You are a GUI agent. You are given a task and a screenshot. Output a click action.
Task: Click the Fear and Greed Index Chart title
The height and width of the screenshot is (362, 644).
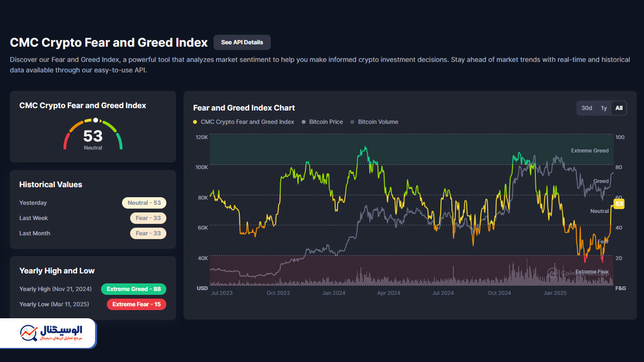[x=244, y=108]
